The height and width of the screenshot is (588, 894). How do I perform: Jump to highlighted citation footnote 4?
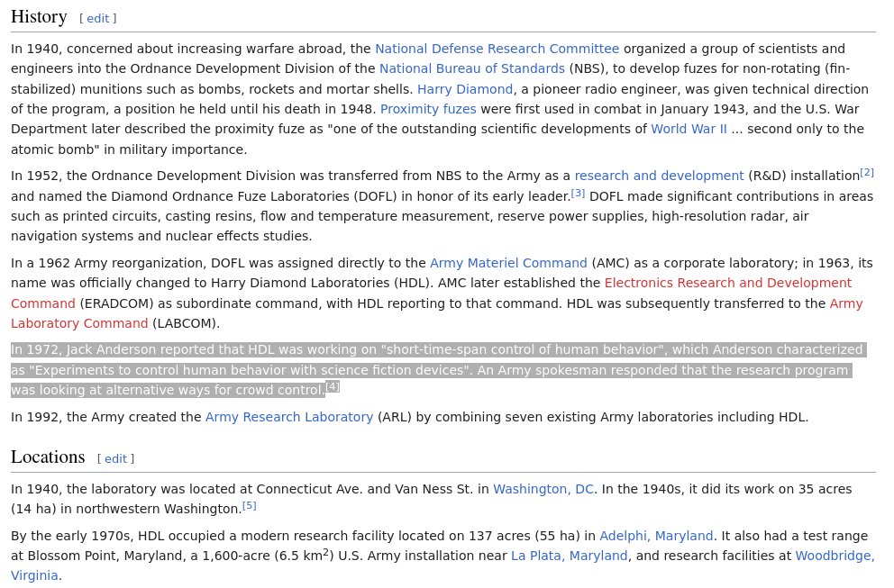click(332, 386)
